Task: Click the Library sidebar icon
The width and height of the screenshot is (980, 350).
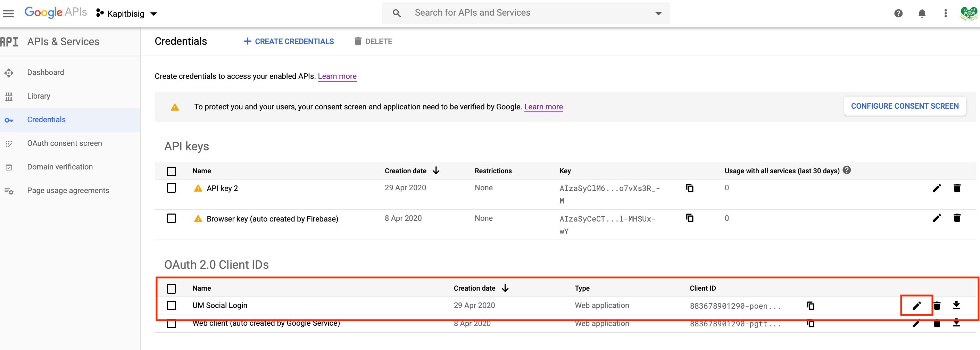Action: tap(9, 96)
